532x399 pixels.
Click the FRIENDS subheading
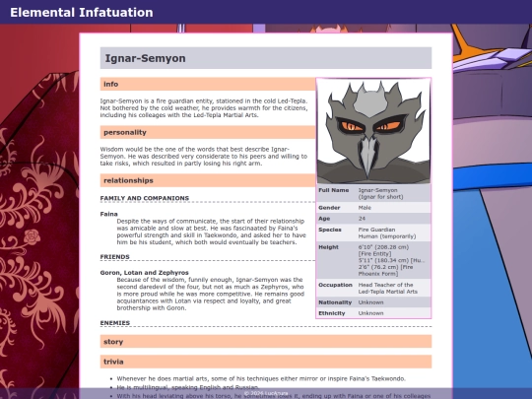[114, 257]
